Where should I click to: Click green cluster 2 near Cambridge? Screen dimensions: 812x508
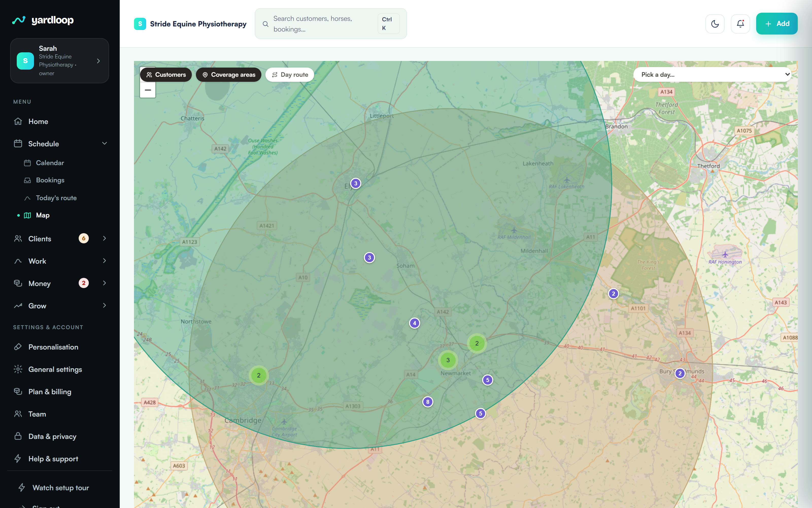tap(259, 375)
